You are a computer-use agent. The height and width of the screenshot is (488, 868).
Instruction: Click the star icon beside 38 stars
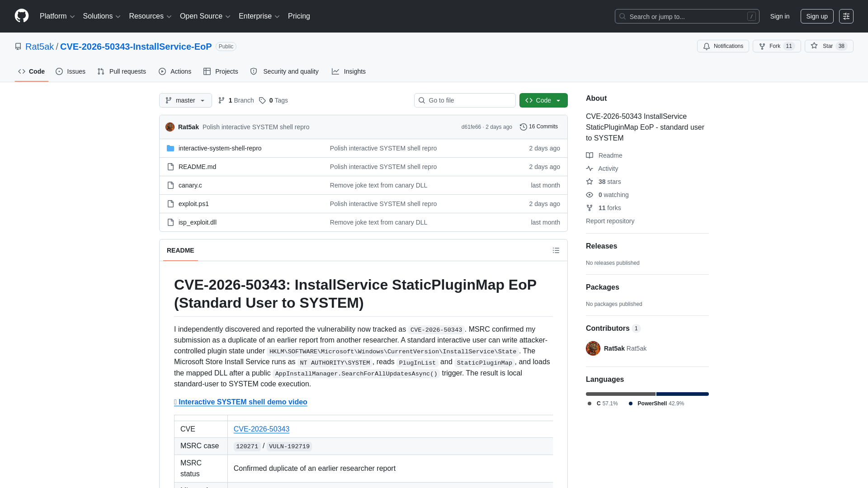(590, 182)
